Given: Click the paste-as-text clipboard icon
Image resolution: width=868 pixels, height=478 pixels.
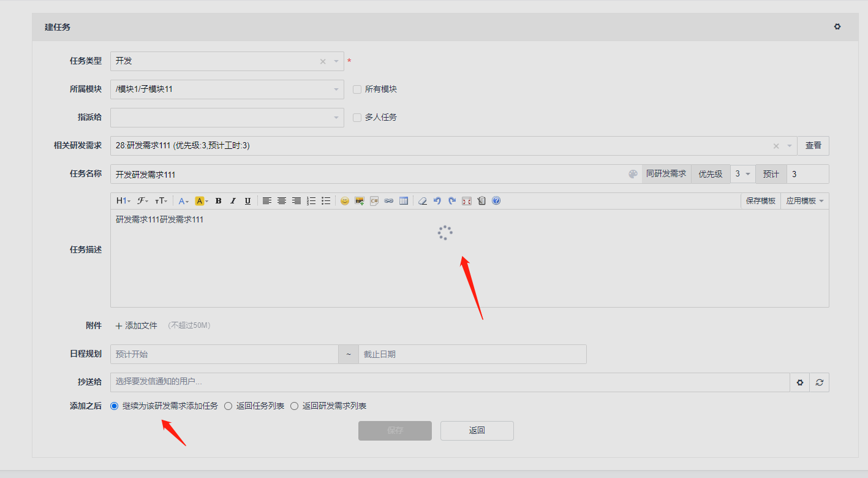Looking at the screenshot, I should click(x=481, y=201).
